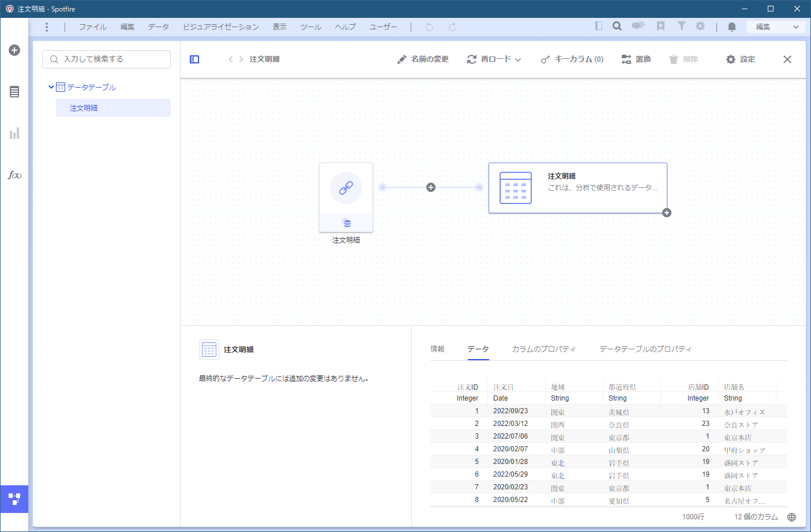The width and height of the screenshot is (811, 532).
Task: Open the f(x) analytic tools icon
Action: [x=14, y=175]
